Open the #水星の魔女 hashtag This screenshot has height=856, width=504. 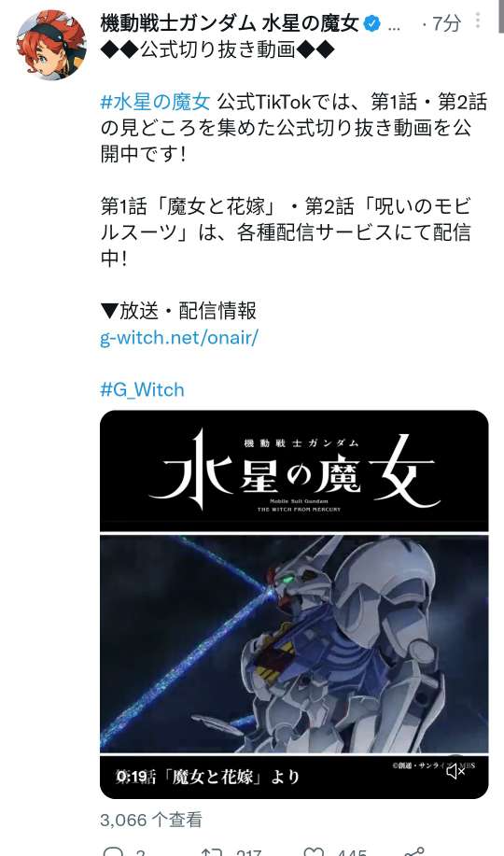point(155,102)
